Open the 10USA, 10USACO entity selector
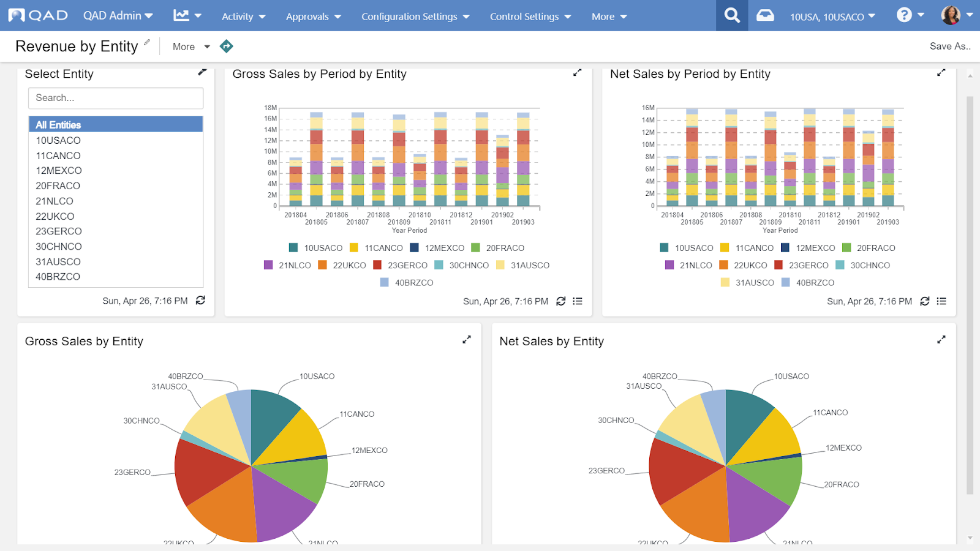 click(x=832, y=17)
